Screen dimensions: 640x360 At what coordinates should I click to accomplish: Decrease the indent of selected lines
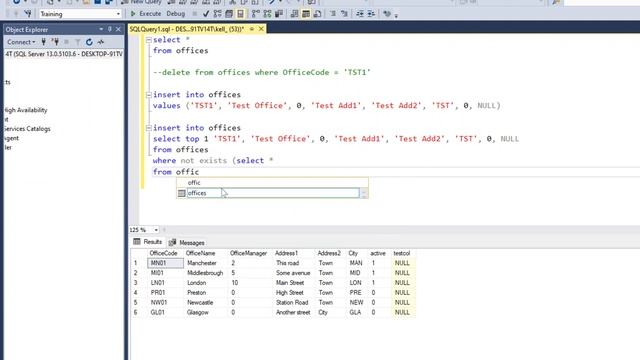(x=360, y=14)
